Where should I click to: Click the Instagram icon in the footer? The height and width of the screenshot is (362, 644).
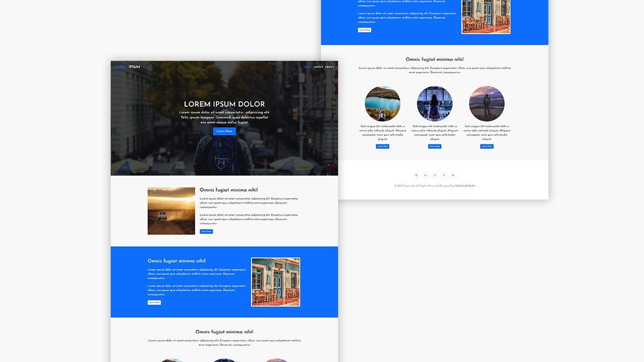click(x=435, y=175)
